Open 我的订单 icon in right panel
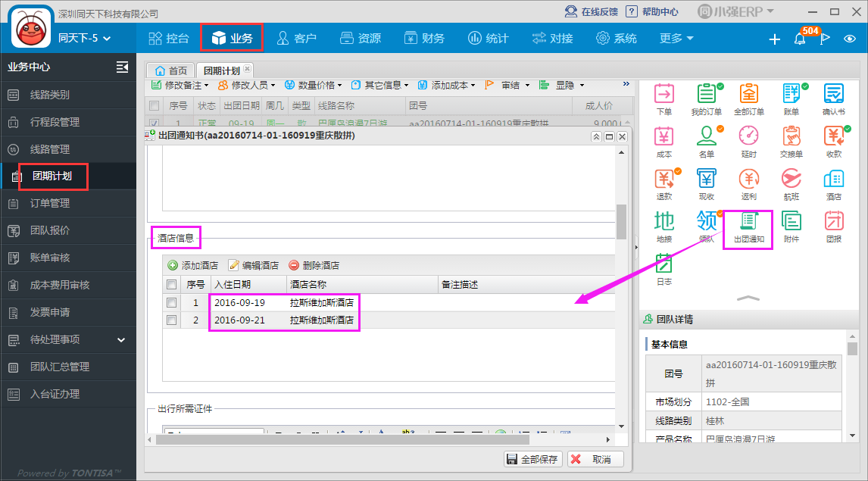 707,100
